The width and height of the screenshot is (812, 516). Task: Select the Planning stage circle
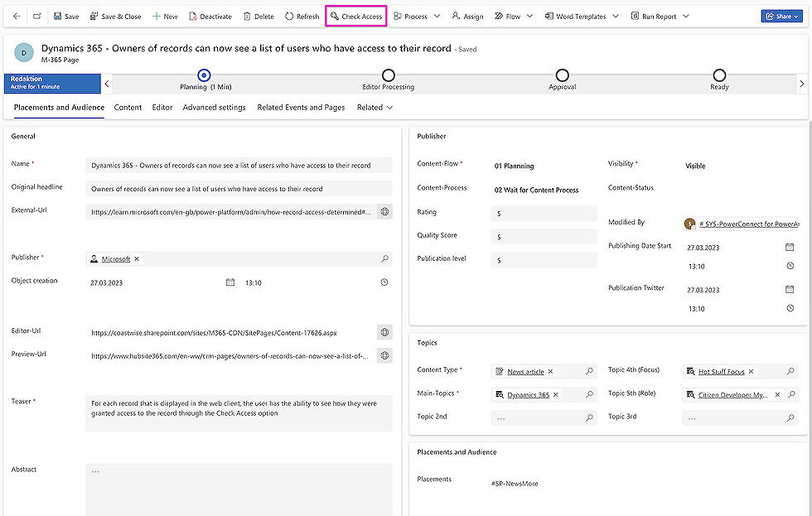pos(204,75)
